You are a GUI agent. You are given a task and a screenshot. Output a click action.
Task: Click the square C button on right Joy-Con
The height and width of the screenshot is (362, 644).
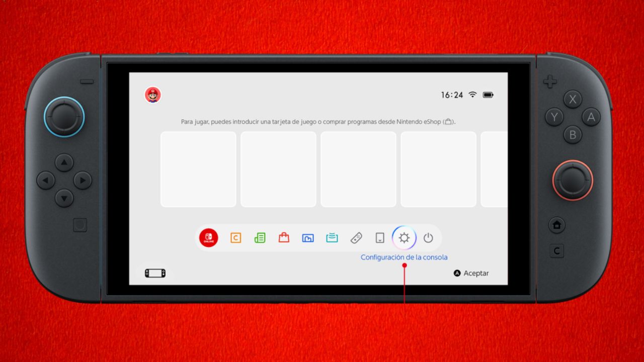pyautogui.click(x=557, y=250)
